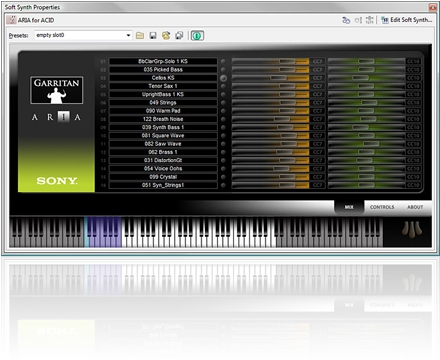Click the CC10 label on 090 Warm Pad row
Screen dimensions: 440x360
pos(413,111)
